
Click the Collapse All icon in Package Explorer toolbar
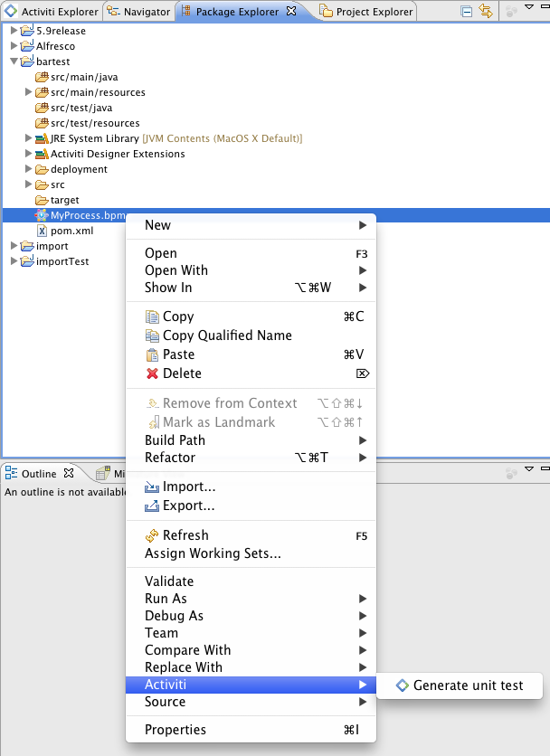pyautogui.click(x=466, y=10)
